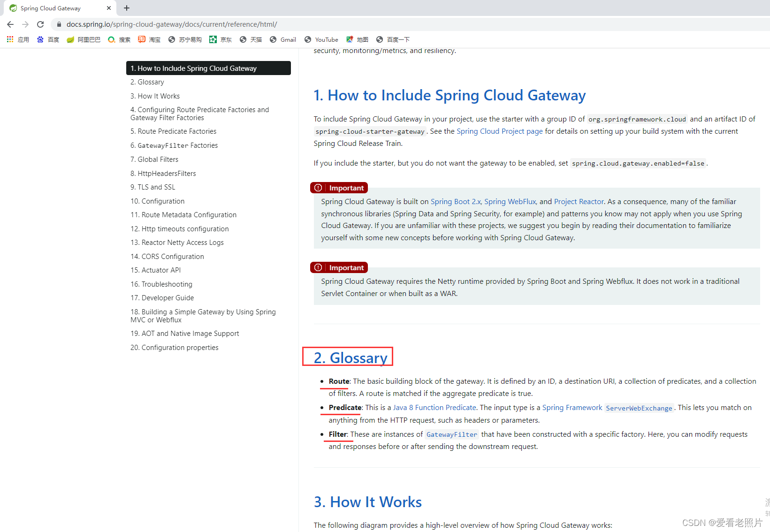Select '1. How to Include Spring Cloud Gateway' in sidebar

click(x=208, y=68)
